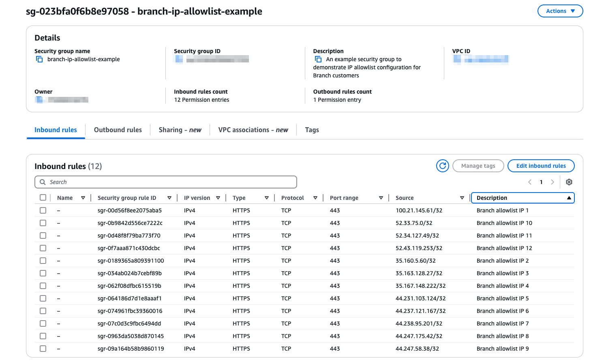Click Manage tags button
589x364 pixels.
(478, 166)
